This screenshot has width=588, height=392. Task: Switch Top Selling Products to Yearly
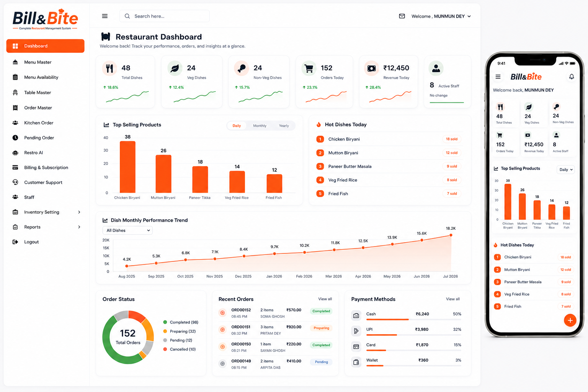tap(284, 126)
